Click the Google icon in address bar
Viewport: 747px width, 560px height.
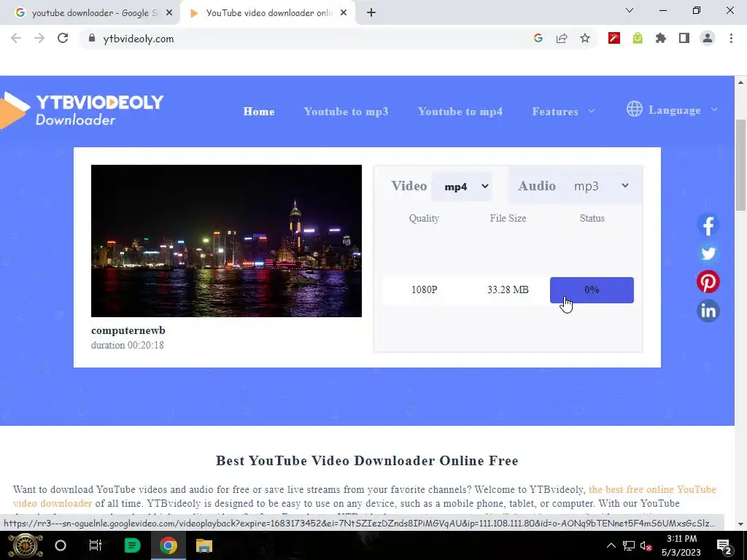pyautogui.click(x=538, y=39)
